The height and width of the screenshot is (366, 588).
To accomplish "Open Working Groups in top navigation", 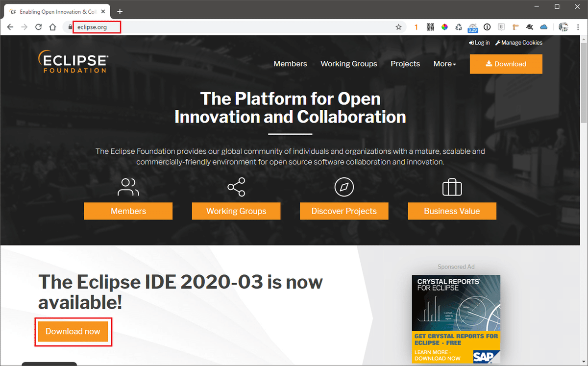I will tap(349, 64).
